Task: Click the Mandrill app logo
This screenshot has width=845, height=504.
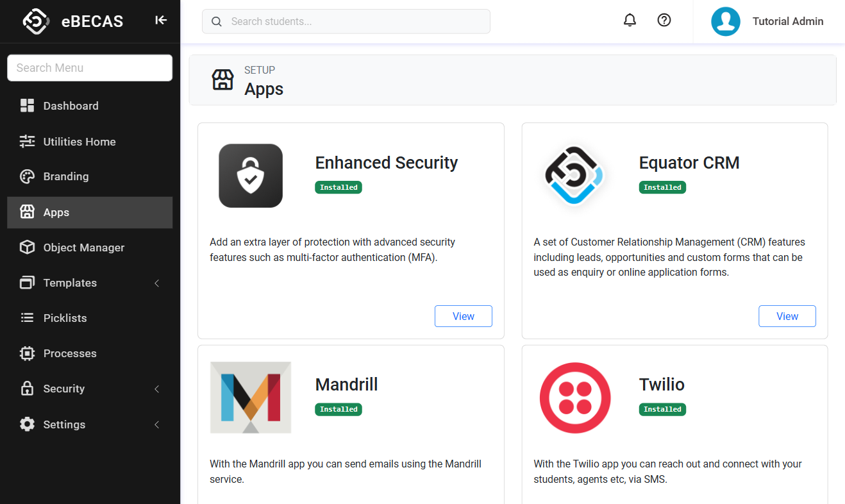Action: tap(251, 398)
